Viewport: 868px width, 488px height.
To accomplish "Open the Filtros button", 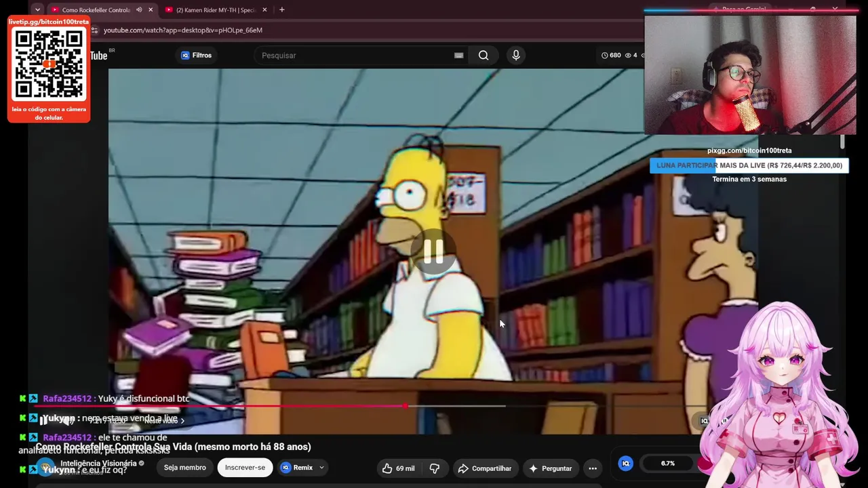I will [196, 56].
